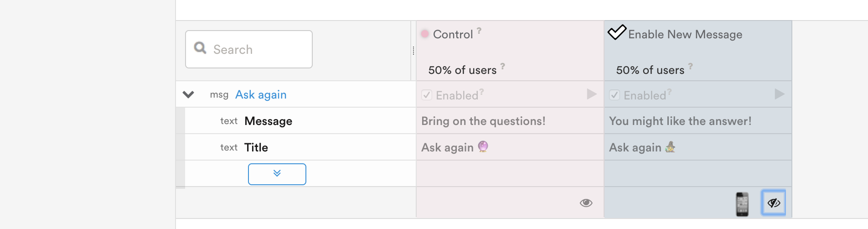Select the Control variant header
The image size is (868, 229).
pos(453,35)
